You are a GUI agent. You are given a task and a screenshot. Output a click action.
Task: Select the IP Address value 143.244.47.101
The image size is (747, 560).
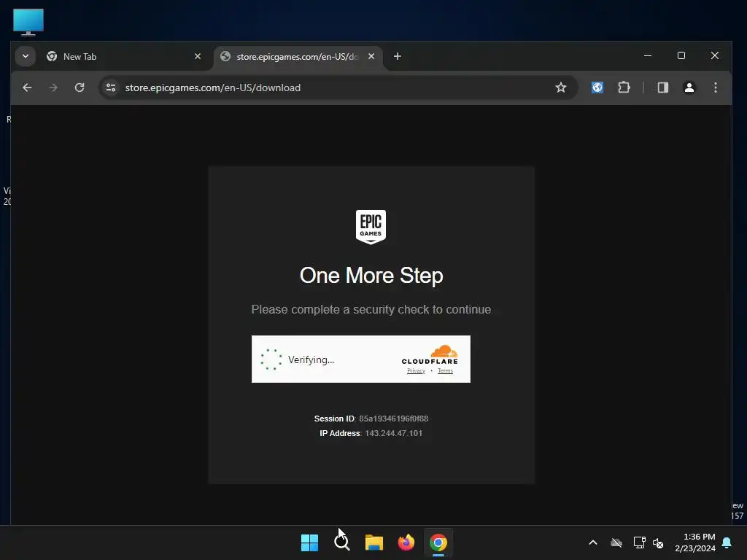point(393,433)
